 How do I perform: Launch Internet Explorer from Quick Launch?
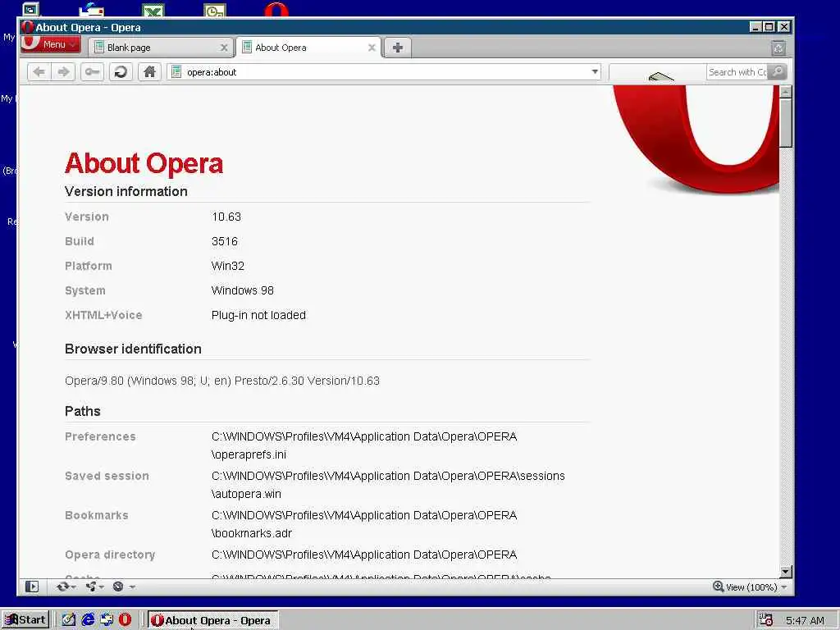[88, 620]
